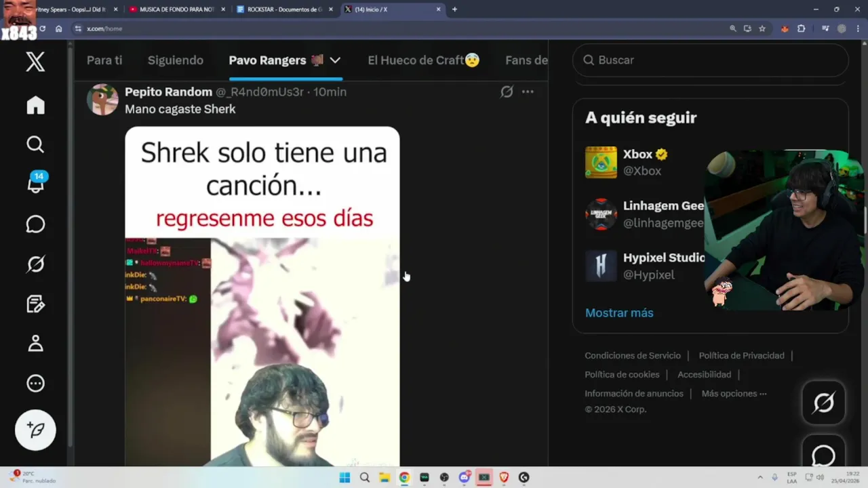Open File Explorer from taskbar

(x=384, y=477)
